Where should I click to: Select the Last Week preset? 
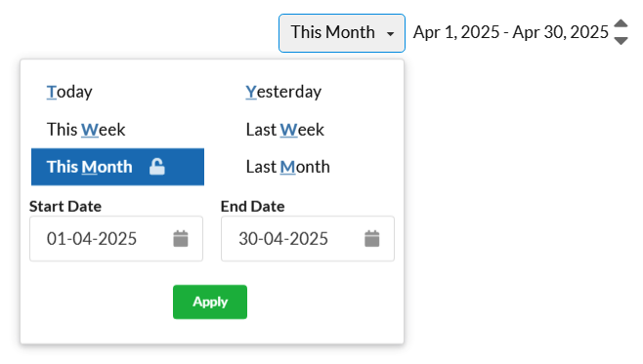285,130
